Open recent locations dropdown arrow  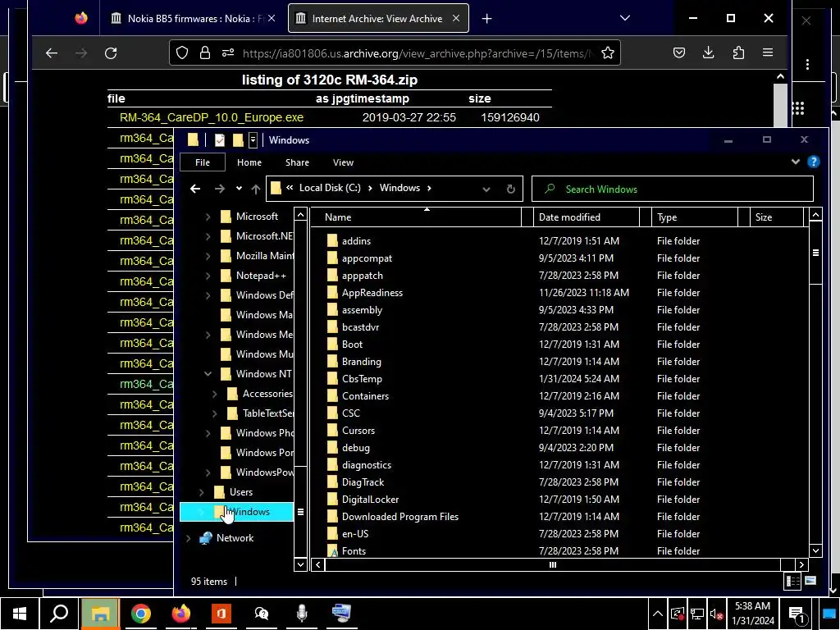point(239,189)
